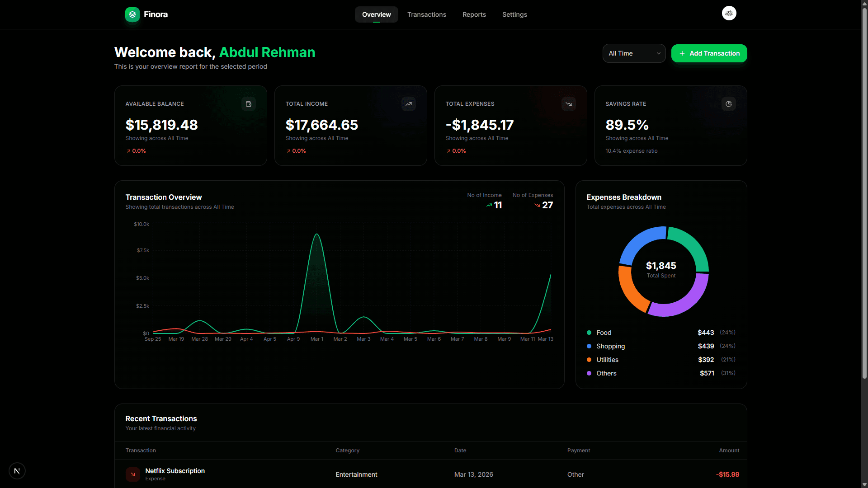This screenshot has height=488, width=868.
Task: Click the Abdul Rehman name in greeting
Action: pos(267,52)
